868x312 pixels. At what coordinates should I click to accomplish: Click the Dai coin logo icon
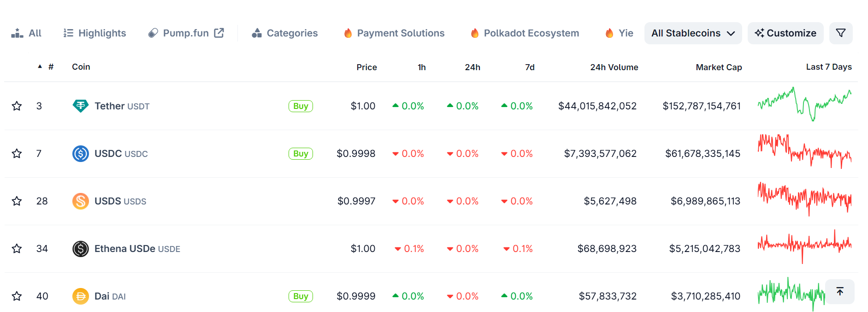click(81, 296)
